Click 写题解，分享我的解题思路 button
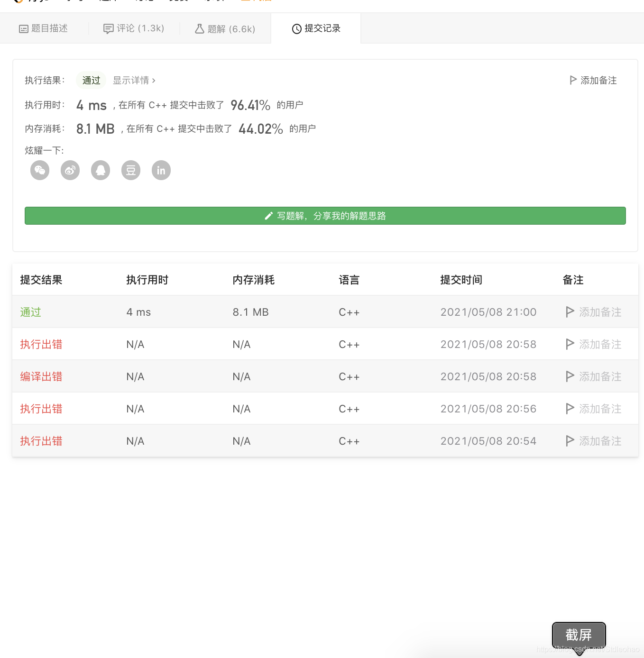The width and height of the screenshot is (644, 658). click(x=325, y=216)
